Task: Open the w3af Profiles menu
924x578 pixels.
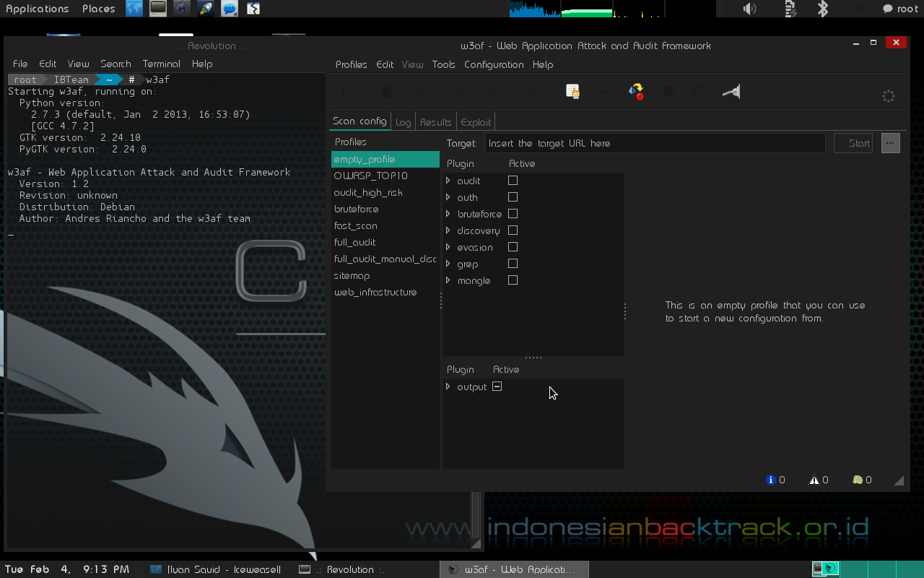Action: [352, 64]
